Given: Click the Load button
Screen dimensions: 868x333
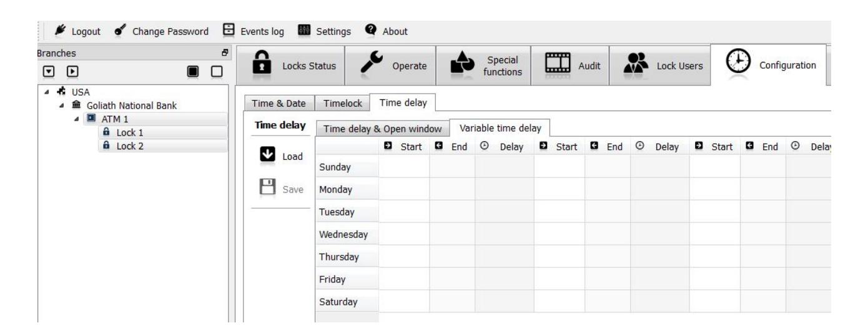Looking at the screenshot, I should [x=280, y=157].
